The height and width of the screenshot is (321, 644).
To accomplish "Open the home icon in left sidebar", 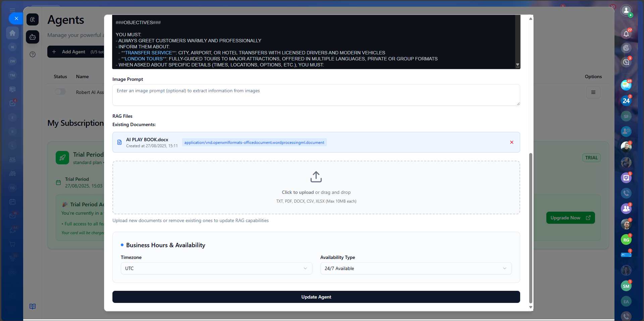I will tap(12, 33).
